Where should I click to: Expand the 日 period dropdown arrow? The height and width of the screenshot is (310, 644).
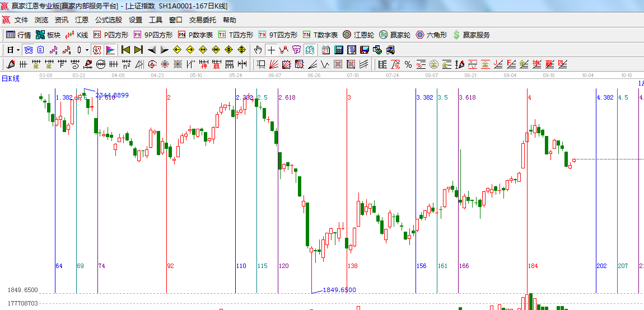(x=18, y=50)
